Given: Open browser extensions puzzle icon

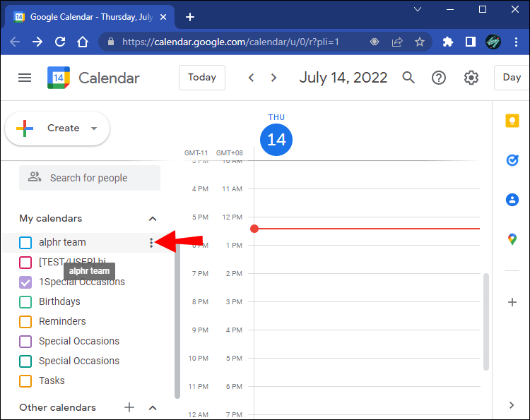Looking at the screenshot, I should tap(448, 42).
